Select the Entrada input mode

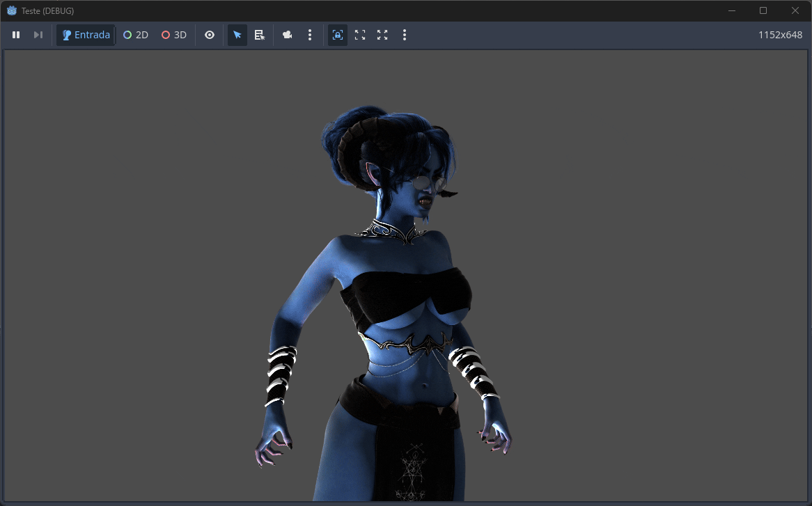pyautogui.click(x=86, y=35)
